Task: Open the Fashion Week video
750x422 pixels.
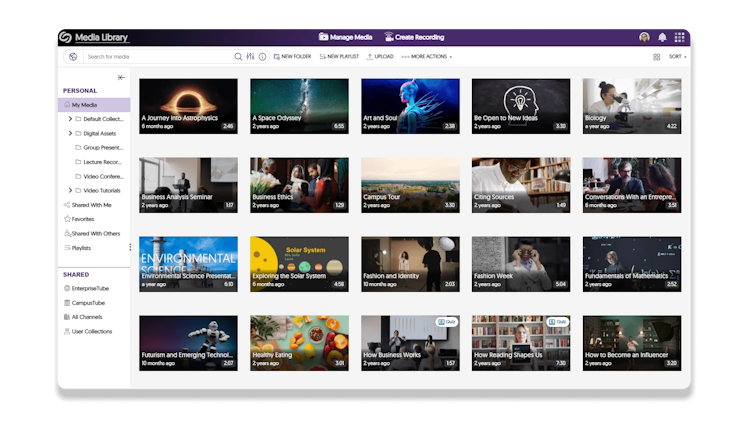Action: tap(521, 264)
